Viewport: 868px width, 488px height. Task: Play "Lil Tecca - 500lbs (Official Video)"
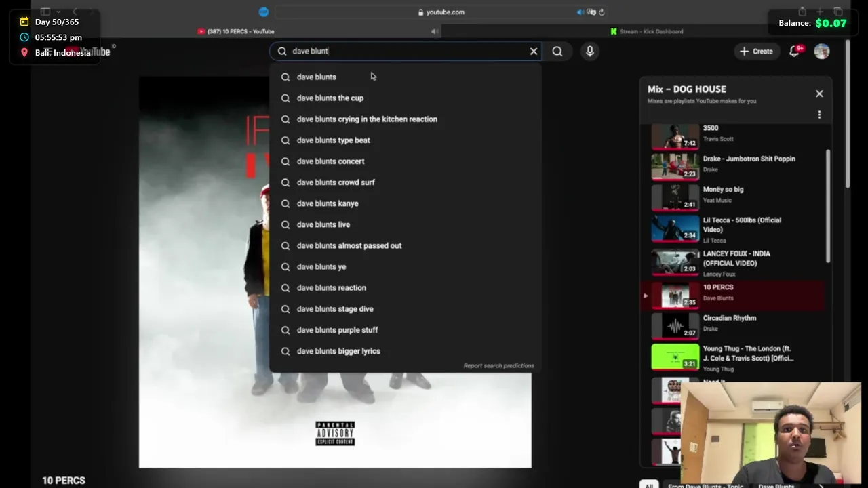click(732, 229)
